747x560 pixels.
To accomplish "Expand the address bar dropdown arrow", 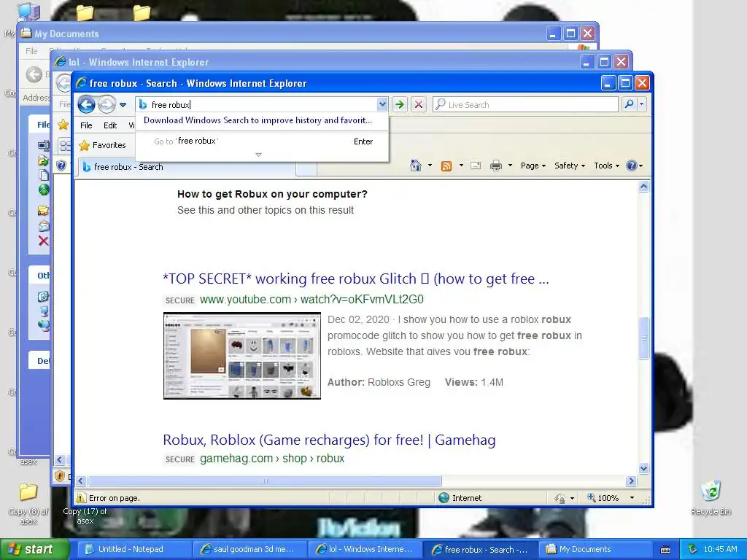I will [382, 104].
